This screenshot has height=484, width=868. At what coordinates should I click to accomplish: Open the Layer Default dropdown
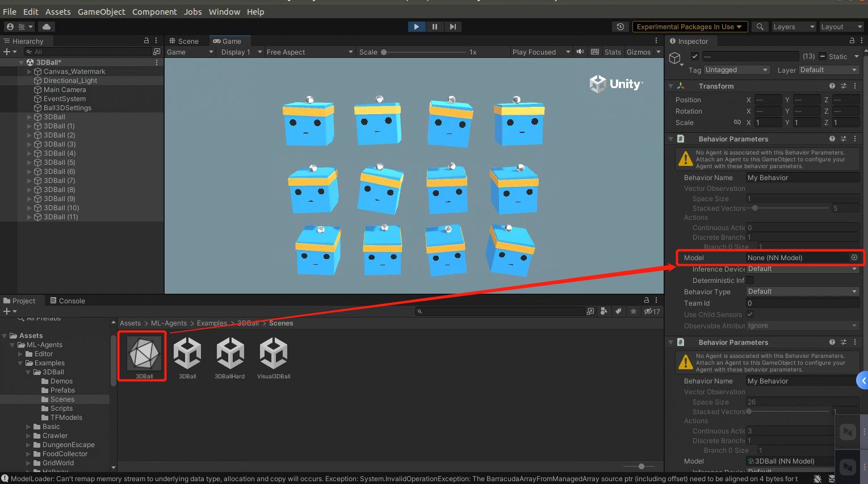click(829, 70)
